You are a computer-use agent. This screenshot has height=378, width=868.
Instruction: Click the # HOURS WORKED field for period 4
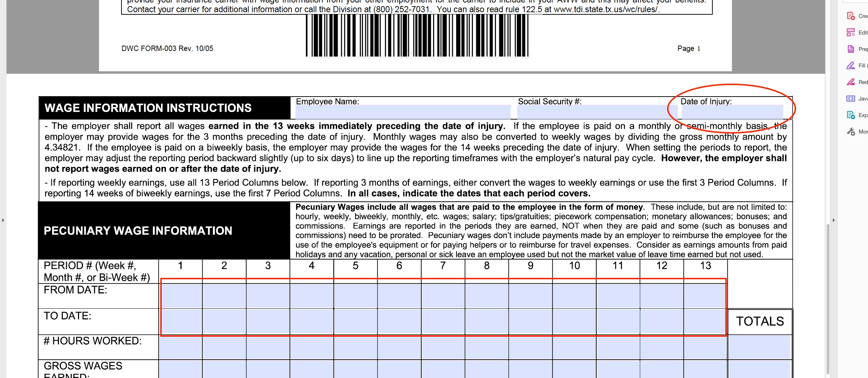pyautogui.click(x=312, y=347)
